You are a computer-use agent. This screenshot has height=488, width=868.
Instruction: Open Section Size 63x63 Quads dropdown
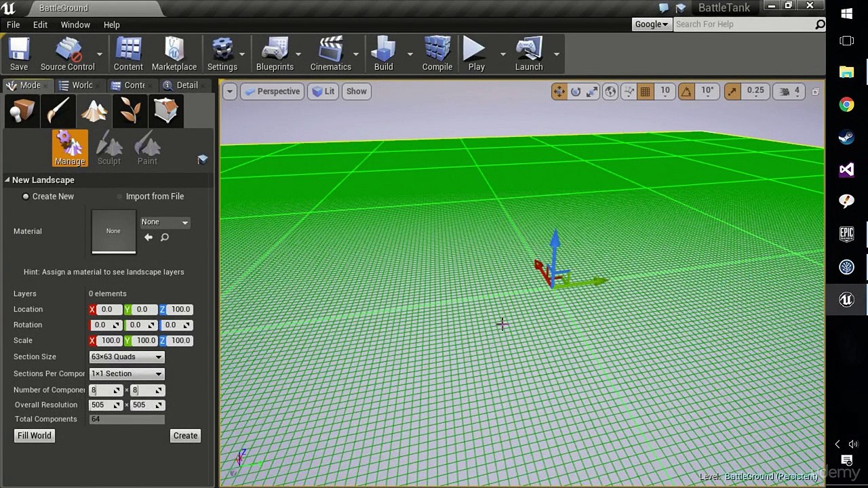[x=127, y=357]
